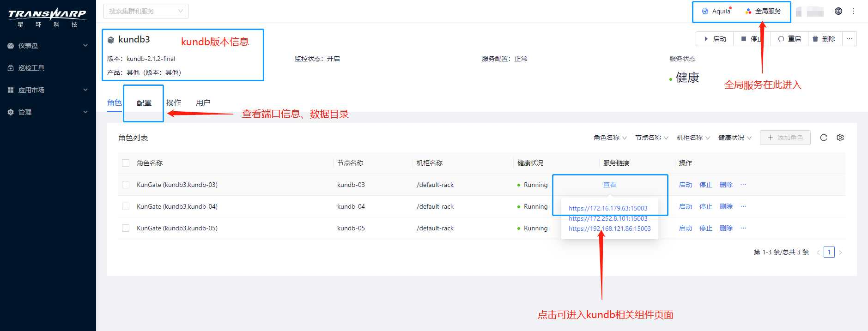This screenshot has width=868, height=331.
Task: Expand the 应用市场 sidebar chevron
Action: (85, 90)
